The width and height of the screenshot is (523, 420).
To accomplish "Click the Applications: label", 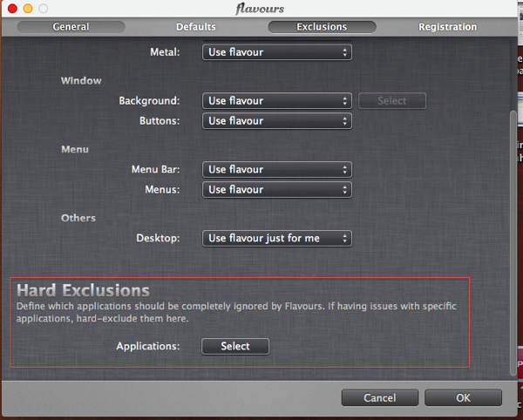I will [148, 346].
